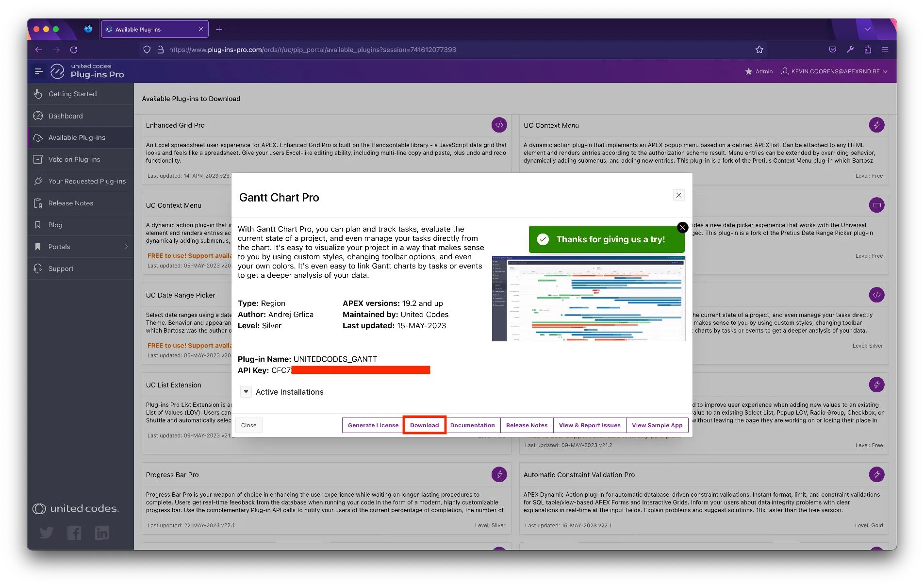Open Vote on Plug-ins page
924x586 pixels.
tap(74, 159)
